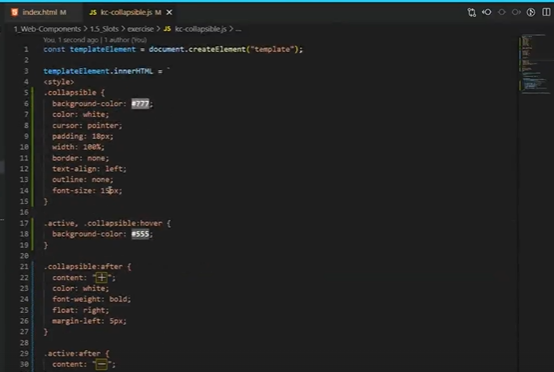Image resolution: width=554 pixels, height=372 pixels.
Task: Split the editor with two-column icon
Action: 546,12
